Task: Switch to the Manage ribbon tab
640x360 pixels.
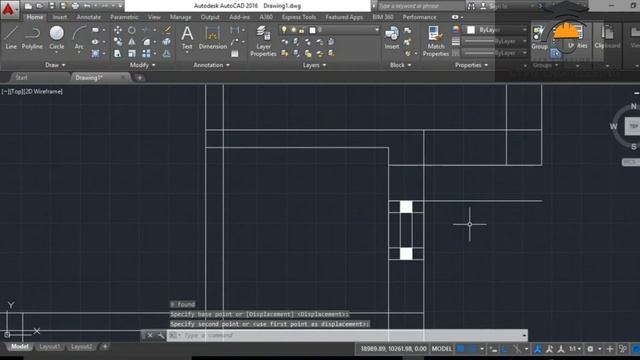Action: click(180, 17)
